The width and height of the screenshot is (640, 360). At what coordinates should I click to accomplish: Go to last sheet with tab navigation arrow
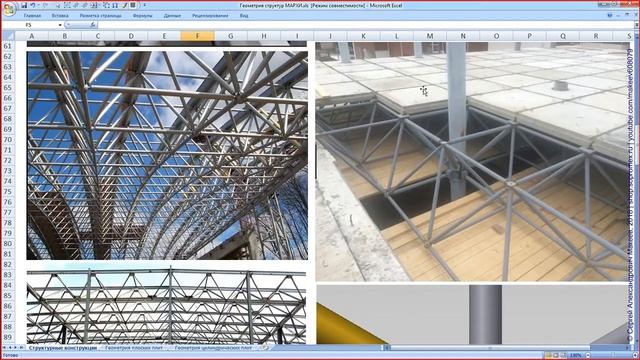pos(22,348)
